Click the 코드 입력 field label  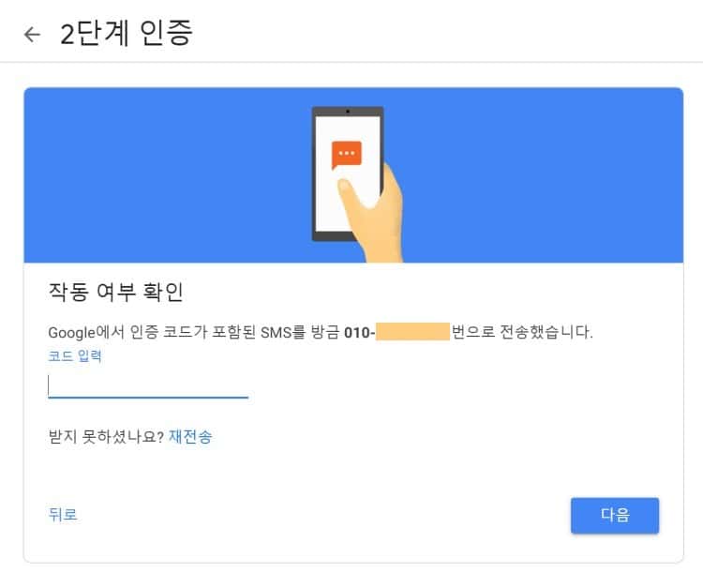coord(74,355)
